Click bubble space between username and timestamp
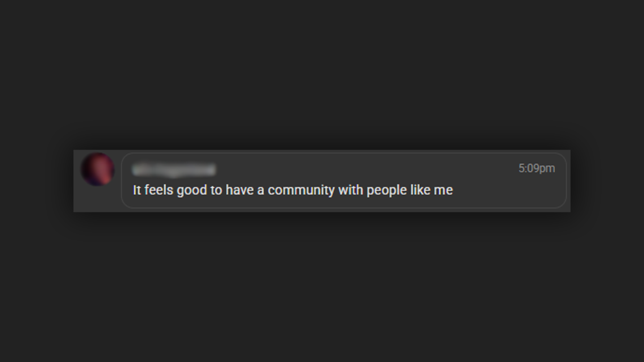The width and height of the screenshot is (644, 362). click(367, 169)
